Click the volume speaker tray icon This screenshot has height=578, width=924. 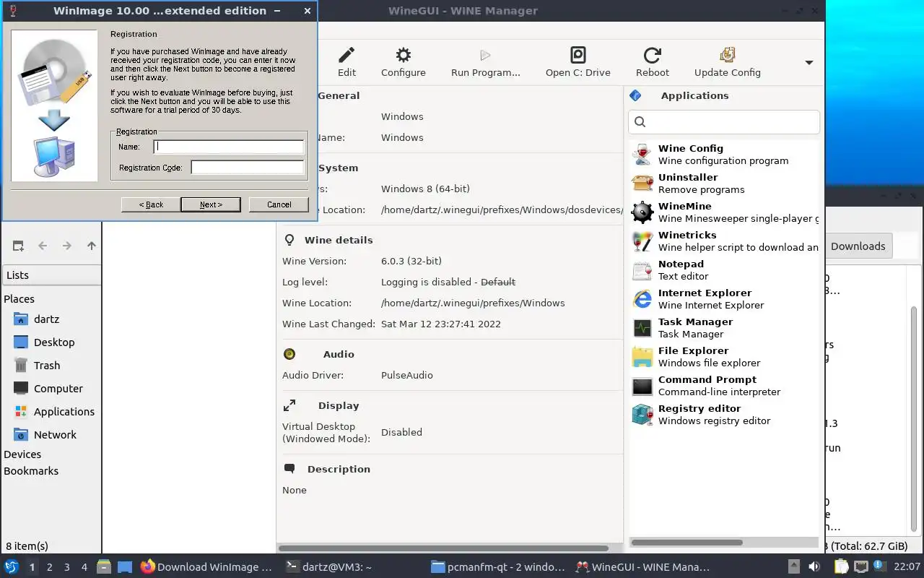(x=814, y=567)
